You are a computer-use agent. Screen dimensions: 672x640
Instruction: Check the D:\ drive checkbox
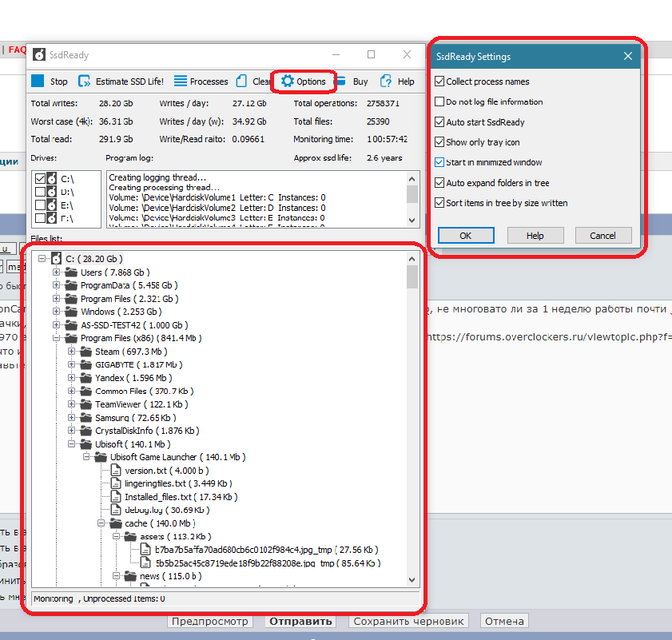(40, 192)
